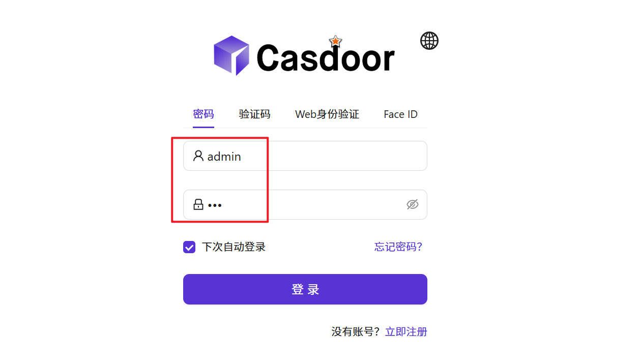This screenshot has height=364, width=638.
Task: Click the padlock icon in password field
Action: click(x=198, y=205)
